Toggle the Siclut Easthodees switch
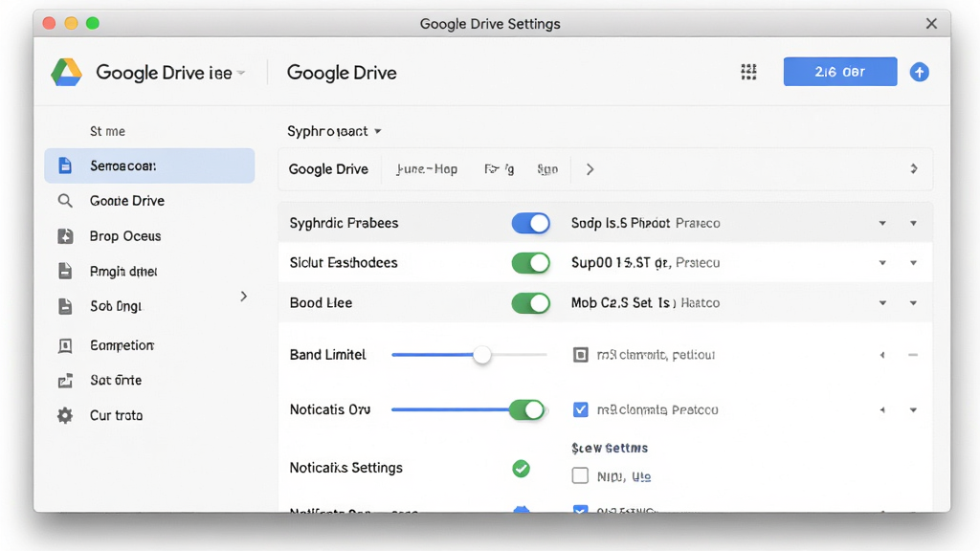The image size is (980, 551). pos(530,263)
